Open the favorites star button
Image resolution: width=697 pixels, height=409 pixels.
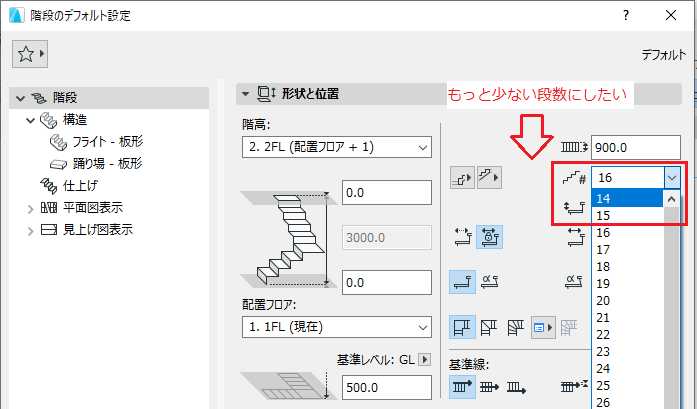(x=30, y=54)
